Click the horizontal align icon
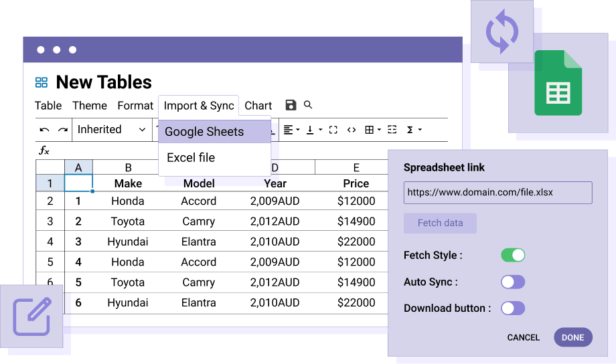Viewport: 616px width, 364px height. (x=289, y=130)
